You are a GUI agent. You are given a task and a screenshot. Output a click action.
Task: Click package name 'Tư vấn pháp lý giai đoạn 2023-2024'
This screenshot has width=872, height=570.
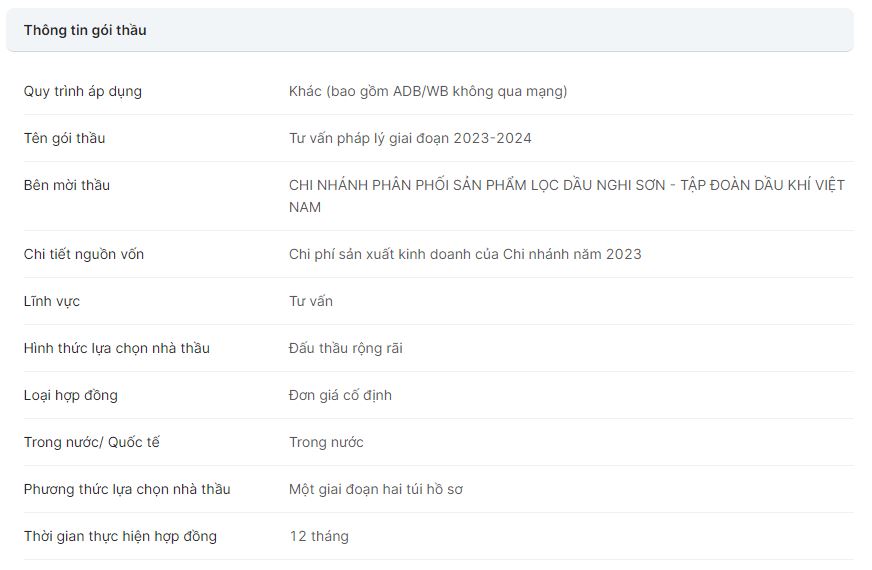pos(410,138)
